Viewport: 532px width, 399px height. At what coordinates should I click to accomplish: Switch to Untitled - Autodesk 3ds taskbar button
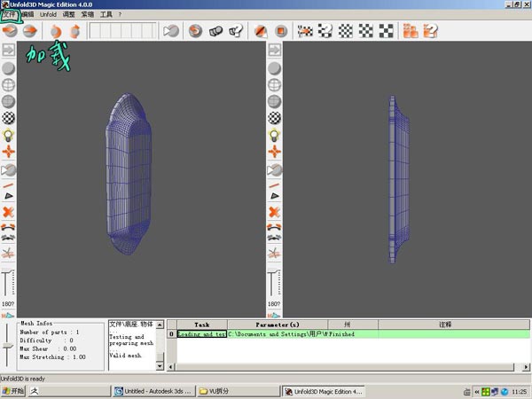[x=154, y=391]
